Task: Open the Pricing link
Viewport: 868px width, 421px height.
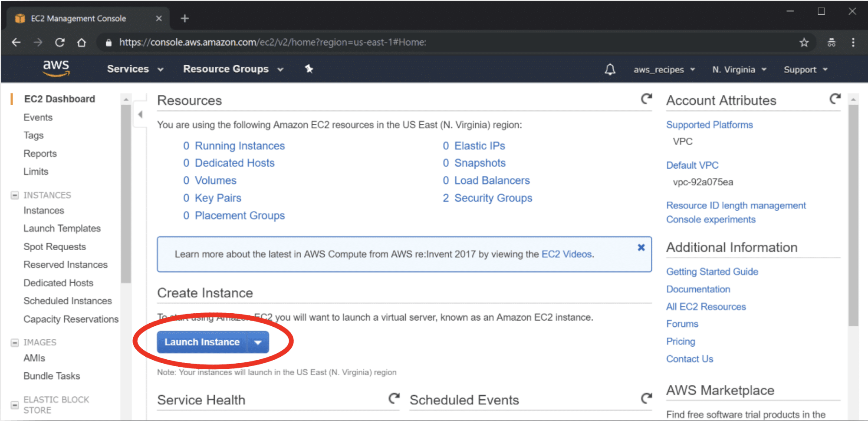Action: [x=681, y=341]
